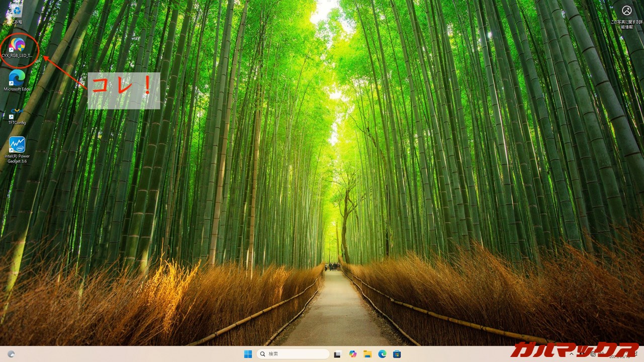The width and height of the screenshot is (644, 362).
Task: Open Microsoft Store from the taskbar
Action: point(397,354)
